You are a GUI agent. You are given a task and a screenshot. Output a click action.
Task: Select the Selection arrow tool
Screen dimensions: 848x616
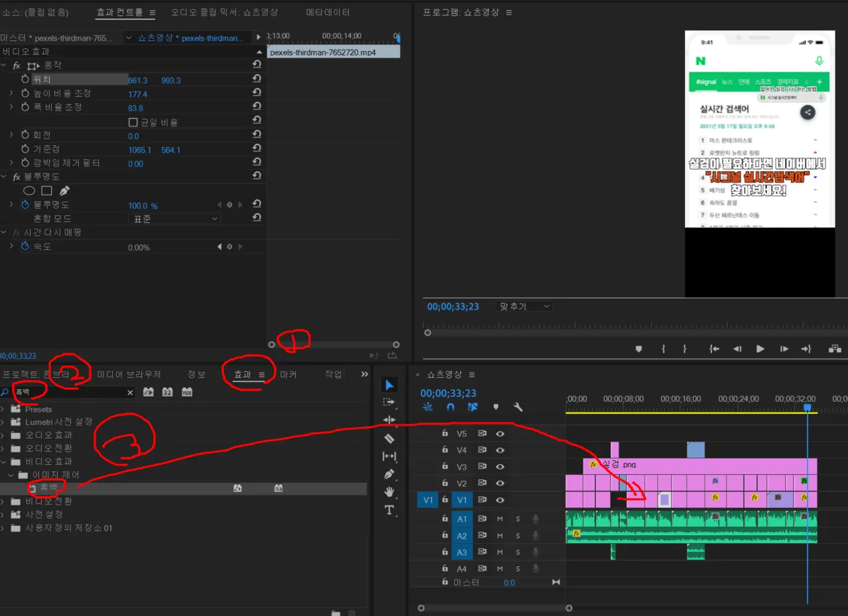tap(390, 385)
